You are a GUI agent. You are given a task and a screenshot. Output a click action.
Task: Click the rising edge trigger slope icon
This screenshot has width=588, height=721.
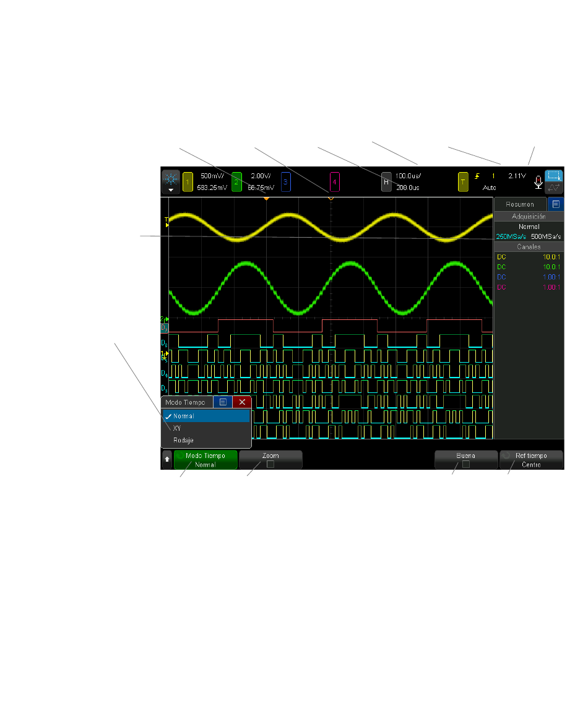[477, 176]
